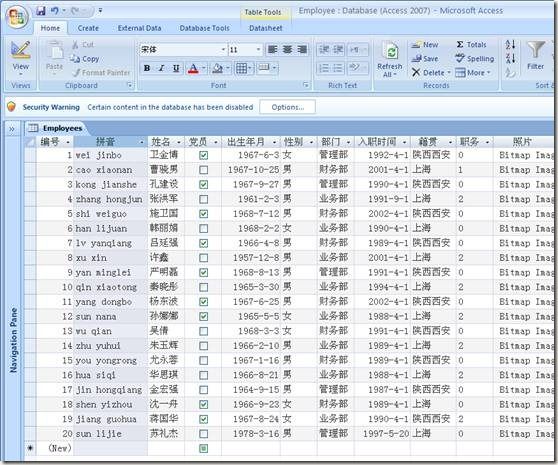Click the Options... security button
The height and width of the screenshot is (465, 558).
click(288, 107)
